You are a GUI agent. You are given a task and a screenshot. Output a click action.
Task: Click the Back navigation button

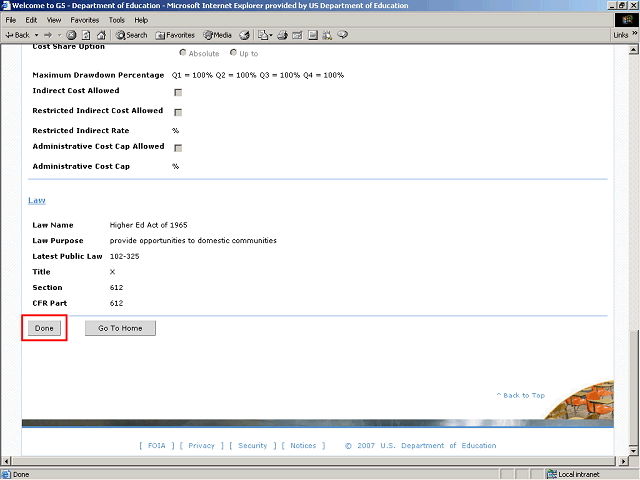tap(17, 35)
